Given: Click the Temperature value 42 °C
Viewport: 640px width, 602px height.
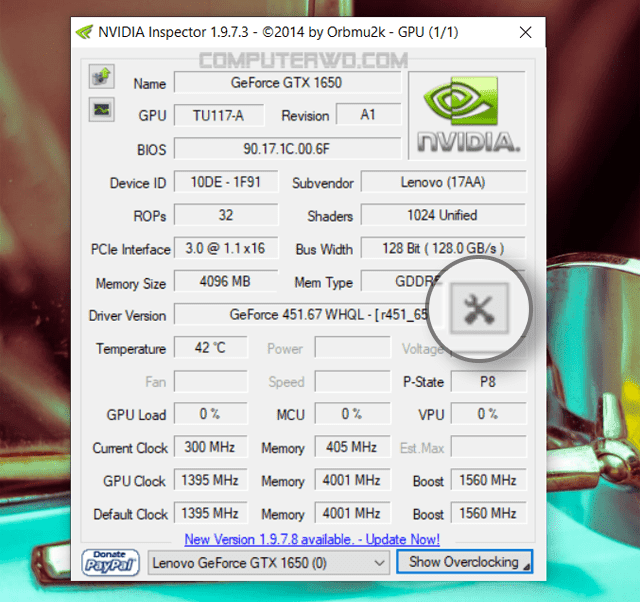Looking at the screenshot, I should (211, 348).
